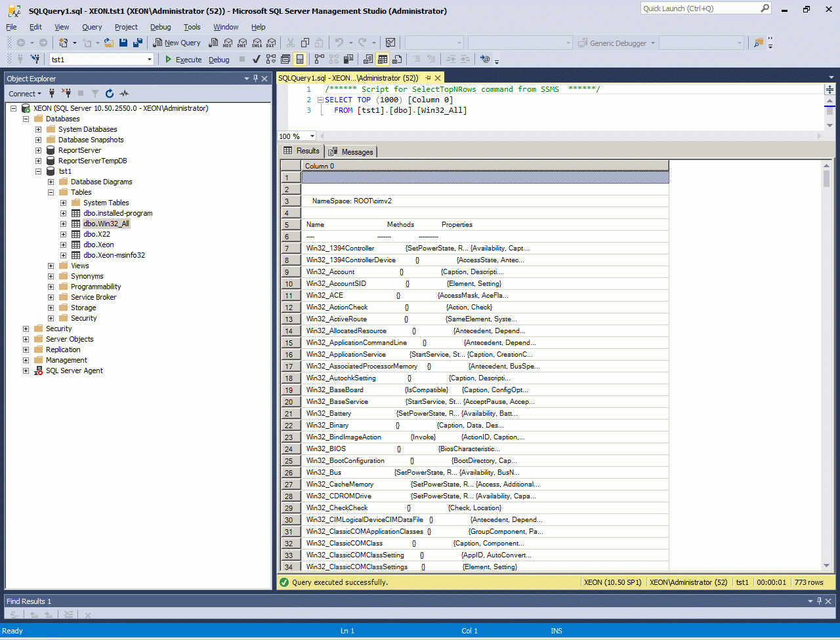The height and width of the screenshot is (640, 840).
Task: Expand the Programmability folder
Action: (51, 287)
